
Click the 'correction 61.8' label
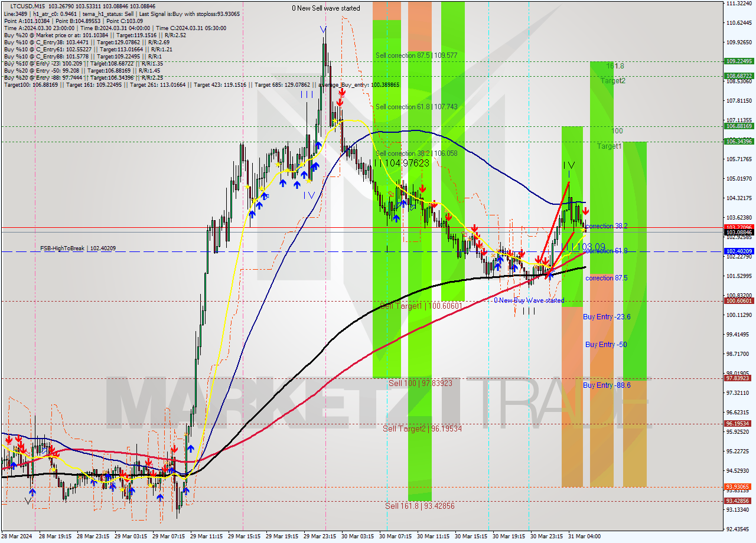pyautogui.click(x=607, y=251)
